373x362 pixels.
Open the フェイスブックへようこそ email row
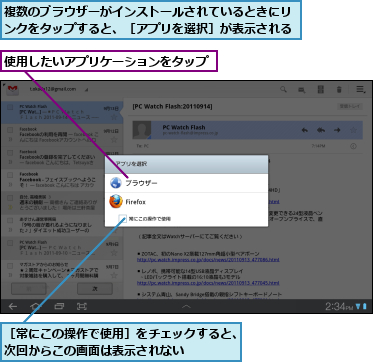[x=62, y=180]
